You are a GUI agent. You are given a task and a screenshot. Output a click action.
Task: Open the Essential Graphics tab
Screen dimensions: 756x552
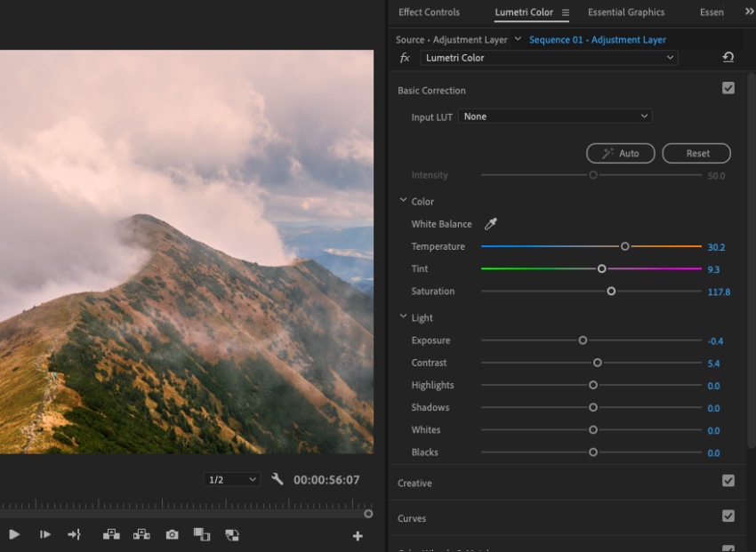626,12
